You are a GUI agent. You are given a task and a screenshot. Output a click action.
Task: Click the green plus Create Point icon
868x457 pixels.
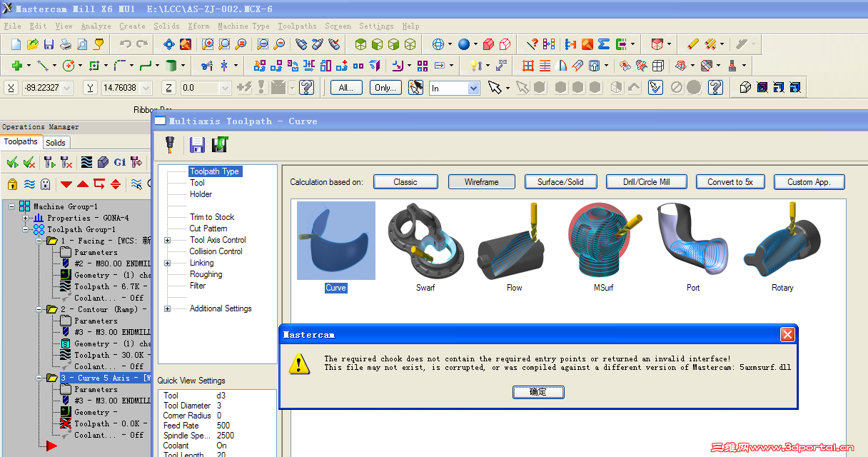click(16, 66)
